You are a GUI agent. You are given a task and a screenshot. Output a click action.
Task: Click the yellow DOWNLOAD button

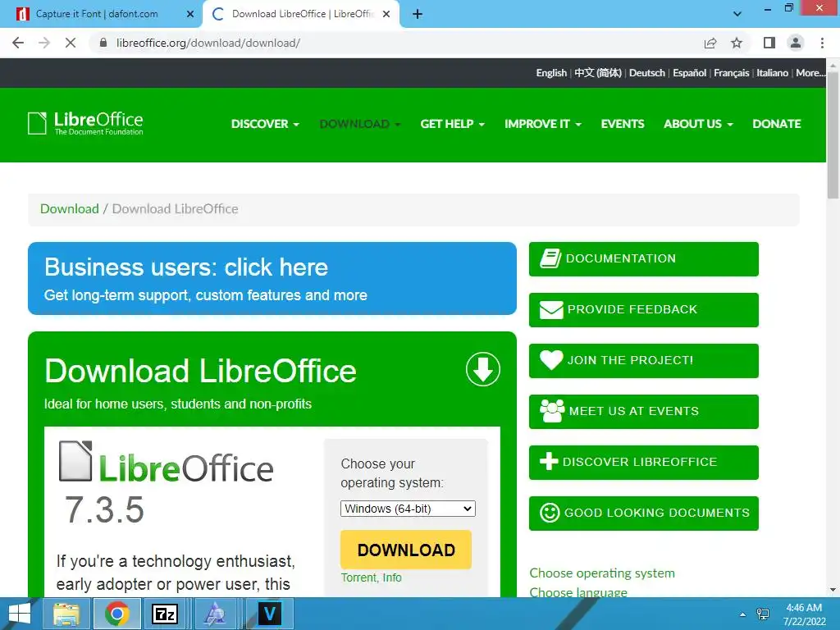[406, 550]
